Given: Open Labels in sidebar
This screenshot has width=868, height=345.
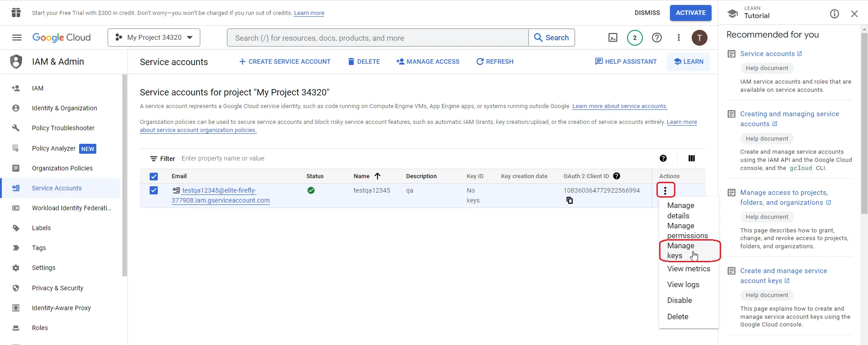Looking at the screenshot, I should 61,228.
